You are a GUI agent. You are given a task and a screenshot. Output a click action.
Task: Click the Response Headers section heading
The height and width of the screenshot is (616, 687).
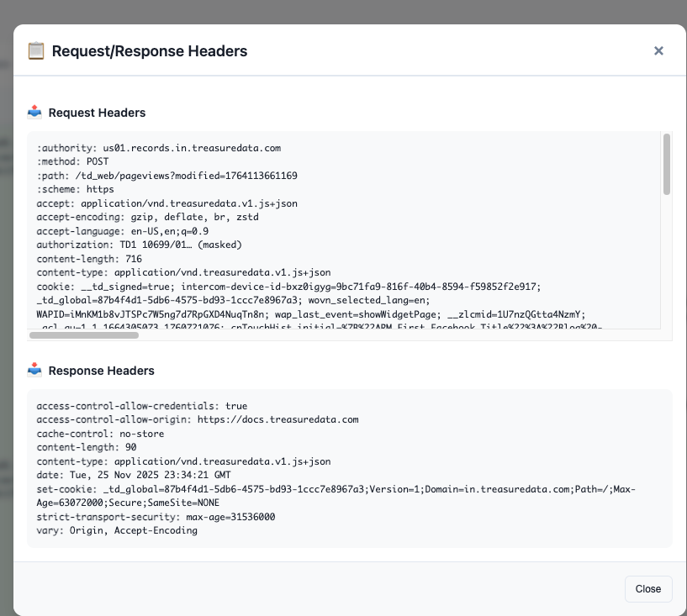click(x=101, y=371)
